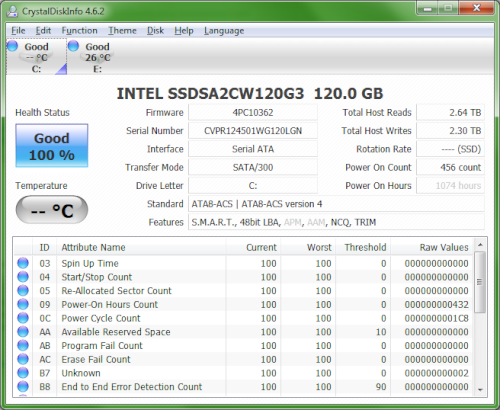The image size is (500, 410).
Task: Select the Power Cycle Count row
Action: (x=243, y=318)
